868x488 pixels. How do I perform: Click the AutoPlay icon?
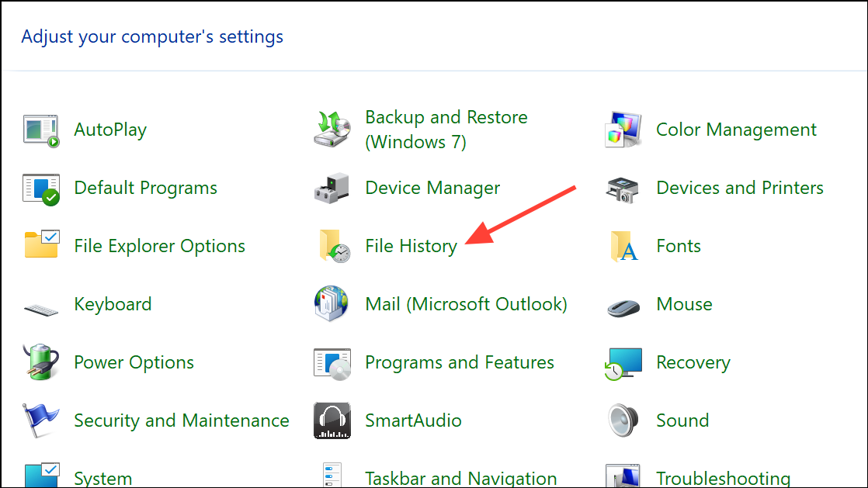point(41,130)
